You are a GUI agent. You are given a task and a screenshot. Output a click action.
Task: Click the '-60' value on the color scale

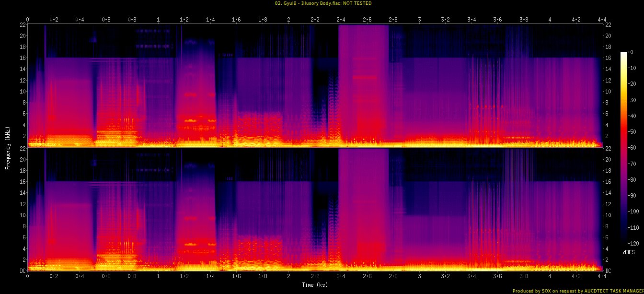632,148
